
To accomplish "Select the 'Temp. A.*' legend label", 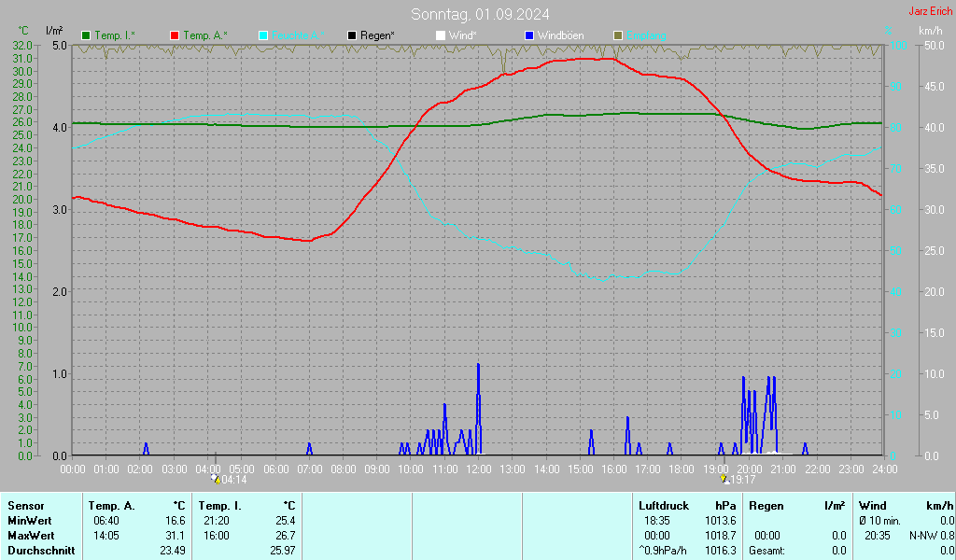I will pos(204,35).
